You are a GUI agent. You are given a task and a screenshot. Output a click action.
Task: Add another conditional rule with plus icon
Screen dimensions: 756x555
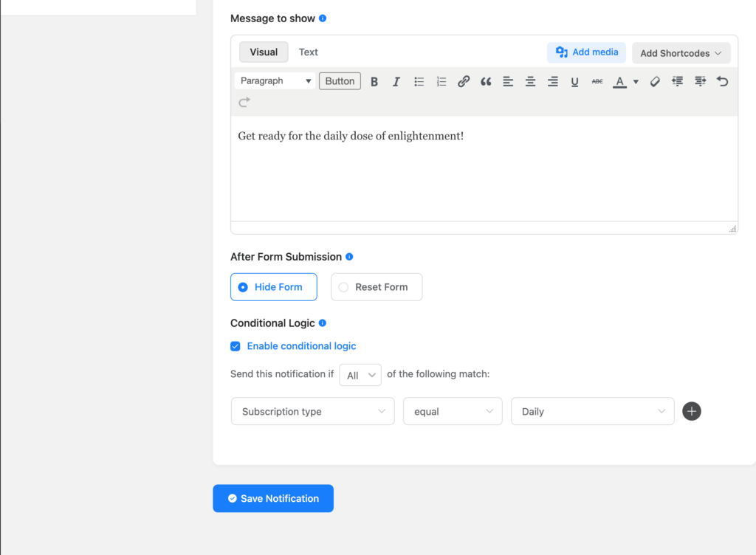[x=691, y=411]
